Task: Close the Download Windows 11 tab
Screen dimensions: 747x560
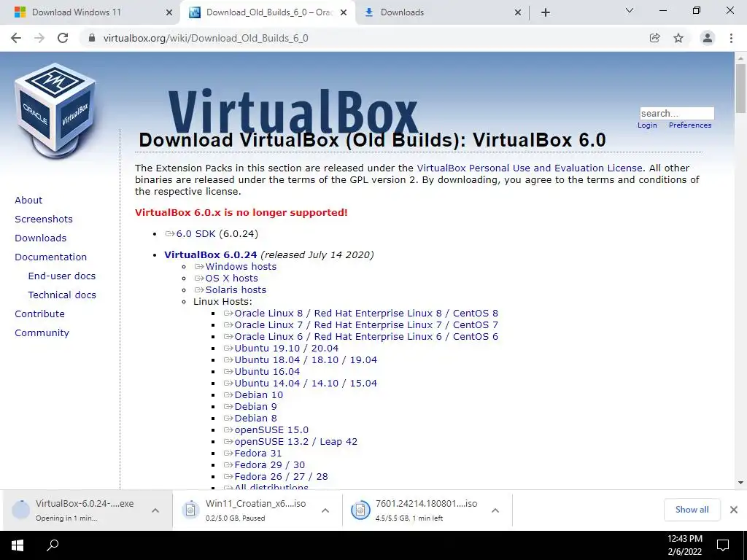Action: [x=169, y=12]
